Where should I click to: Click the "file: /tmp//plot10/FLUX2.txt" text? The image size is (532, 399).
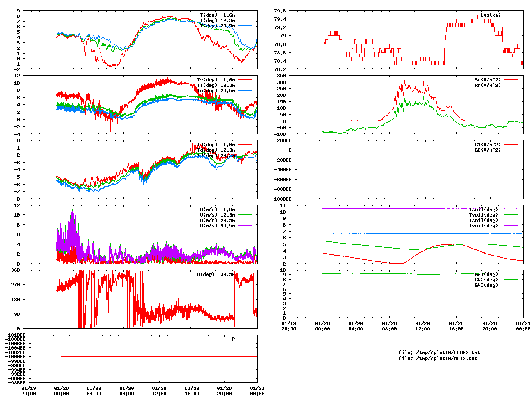439,352
